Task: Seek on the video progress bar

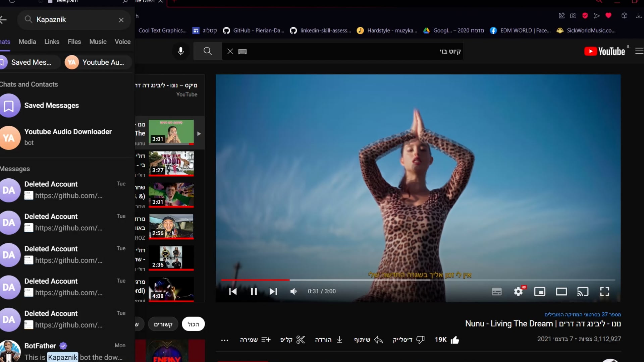Action: [418, 280]
